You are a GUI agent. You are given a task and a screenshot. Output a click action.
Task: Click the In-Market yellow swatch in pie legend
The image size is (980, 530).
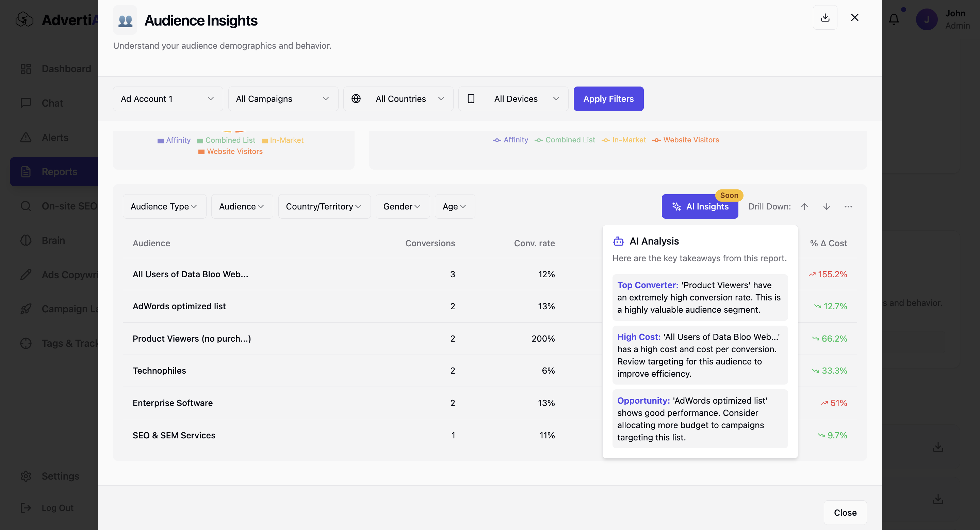coord(264,140)
